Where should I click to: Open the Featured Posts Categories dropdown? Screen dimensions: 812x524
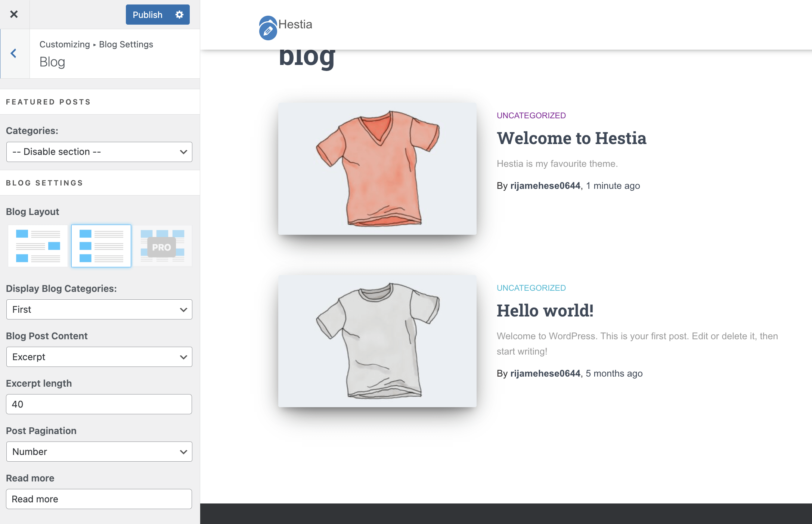point(99,152)
